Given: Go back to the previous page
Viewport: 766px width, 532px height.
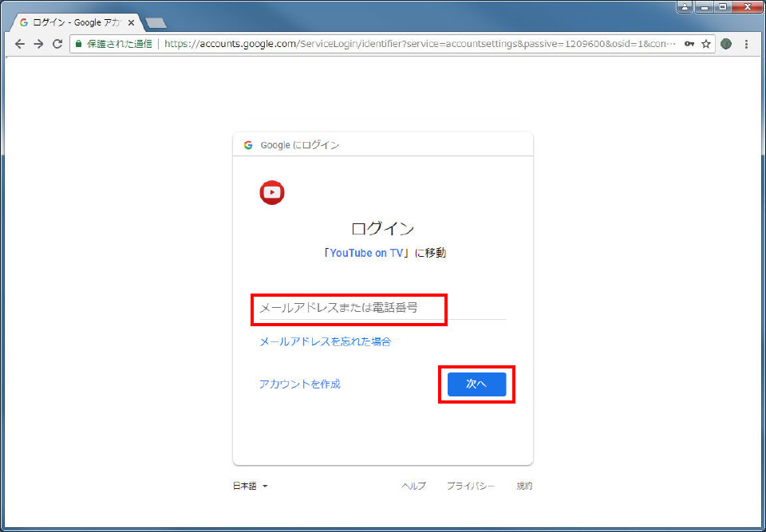Looking at the screenshot, I should (x=19, y=44).
